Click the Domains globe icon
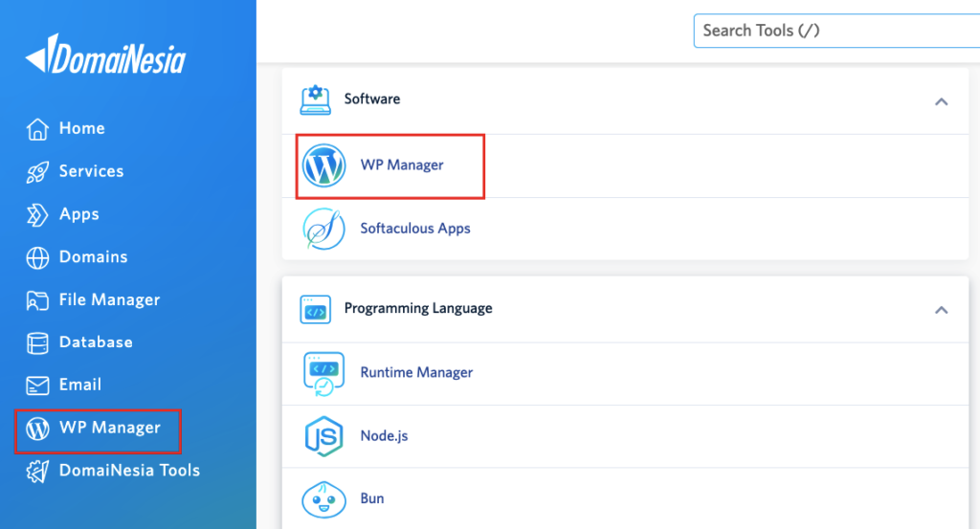The image size is (980, 529). click(x=37, y=257)
